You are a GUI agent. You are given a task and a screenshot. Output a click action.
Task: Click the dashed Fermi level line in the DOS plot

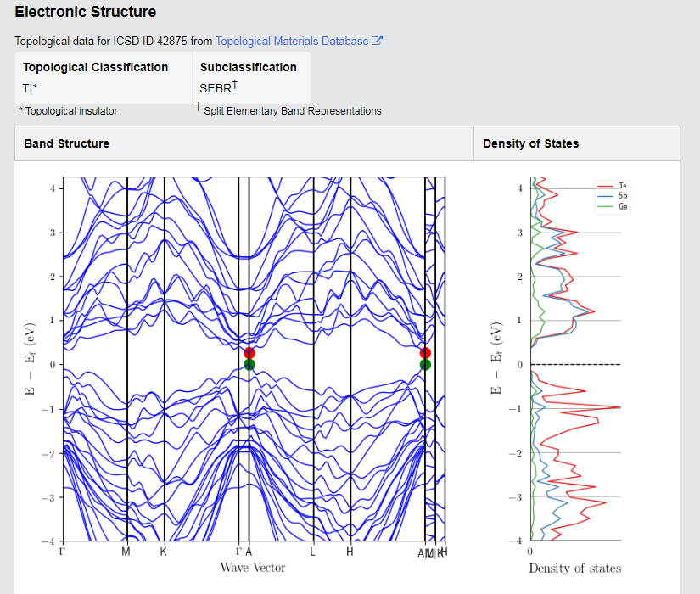coord(575,364)
